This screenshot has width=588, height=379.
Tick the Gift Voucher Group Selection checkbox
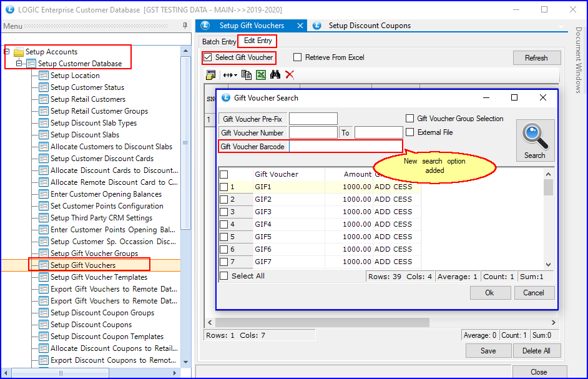(x=410, y=119)
